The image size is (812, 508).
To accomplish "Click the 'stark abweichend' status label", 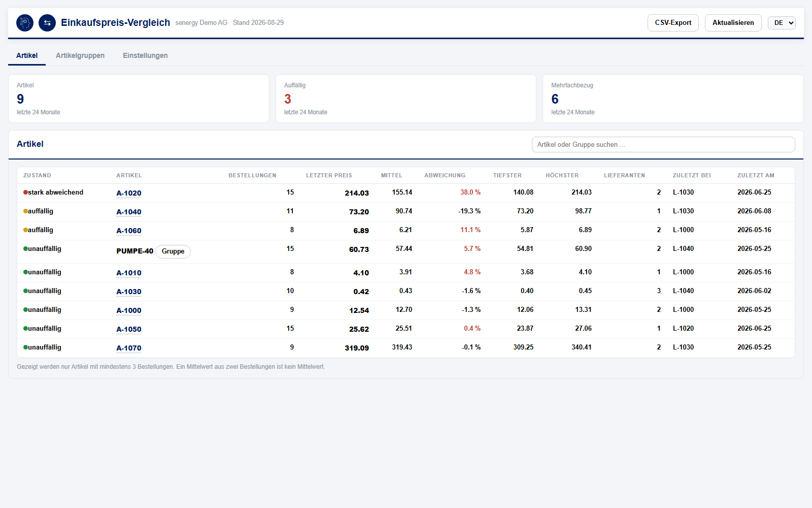I will click(55, 193).
